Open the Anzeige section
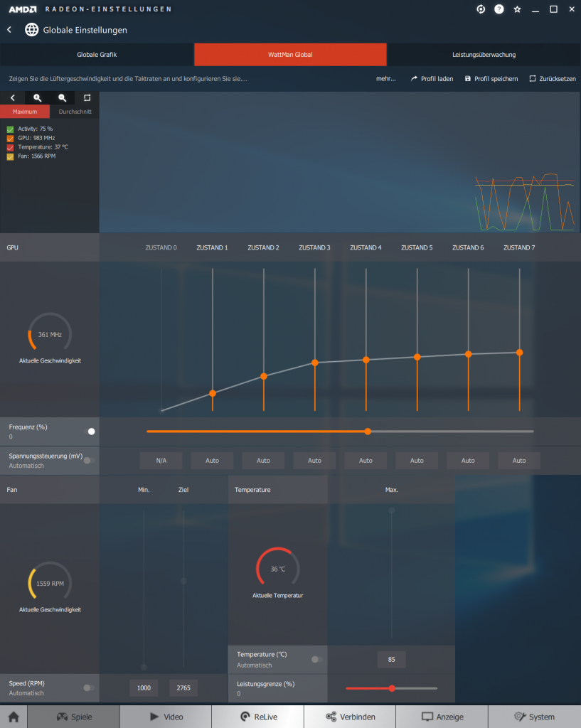The width and height of the screenshot is (581, 728). [442, 717]
